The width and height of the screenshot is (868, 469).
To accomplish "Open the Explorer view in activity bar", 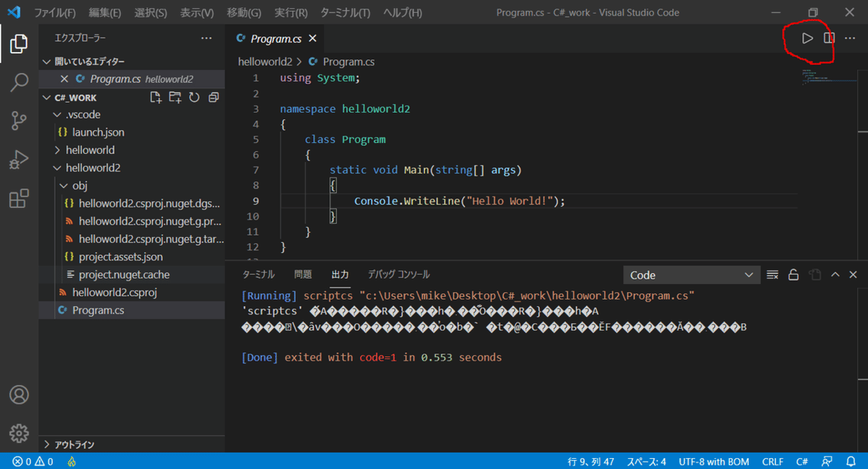I will pyautogui.click(x=19, y=45).
